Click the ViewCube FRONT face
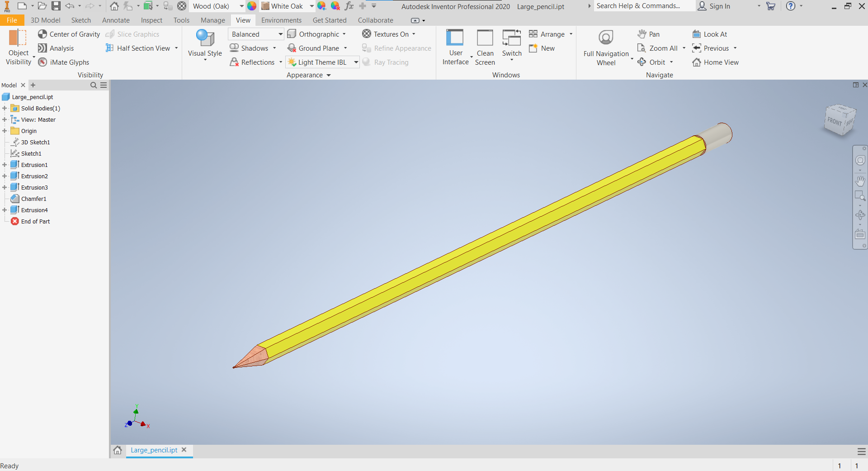Screen dimensions: 868x471 tap(835, 122)
